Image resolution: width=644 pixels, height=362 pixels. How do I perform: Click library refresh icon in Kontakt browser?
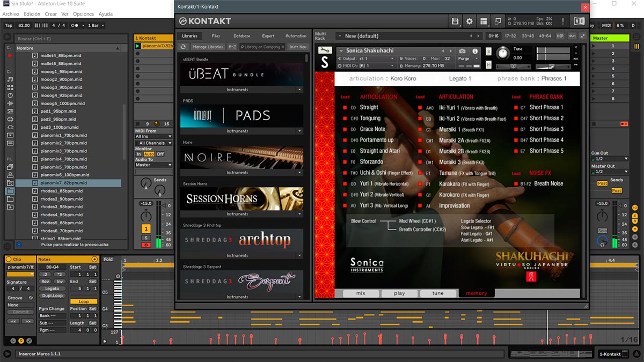click(x=184, y=47)
